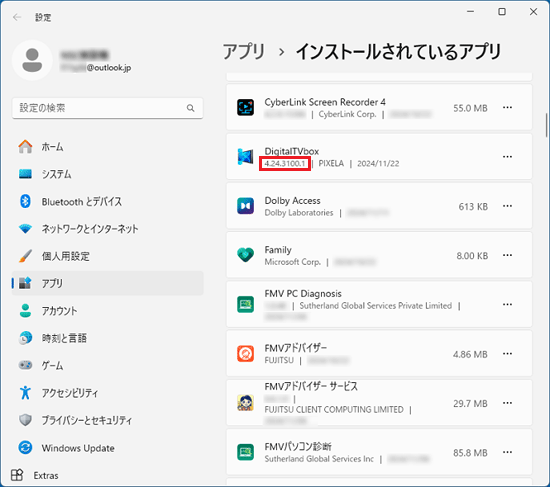This screenshot has width=550, height=487.
Task: Click the ゲーム controller icon
Action: [25, 365]
